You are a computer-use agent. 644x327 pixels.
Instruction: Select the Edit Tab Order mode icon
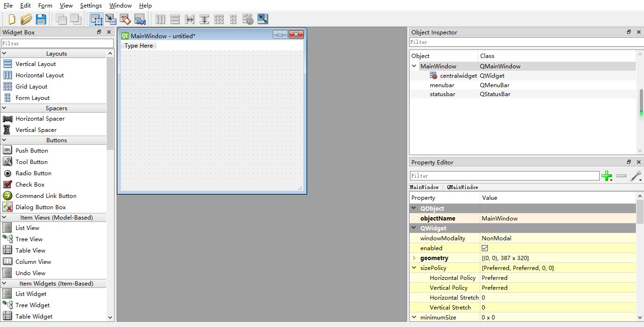click(140, 19)
